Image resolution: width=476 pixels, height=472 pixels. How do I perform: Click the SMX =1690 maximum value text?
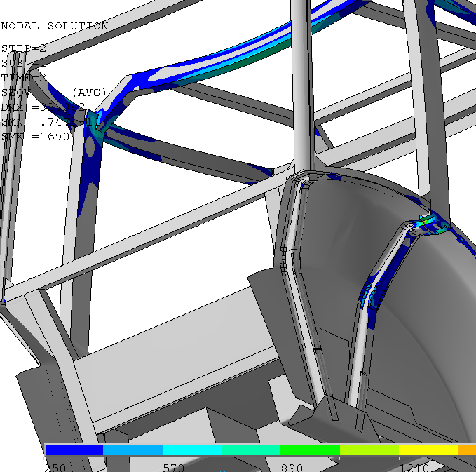click(36, 137)
